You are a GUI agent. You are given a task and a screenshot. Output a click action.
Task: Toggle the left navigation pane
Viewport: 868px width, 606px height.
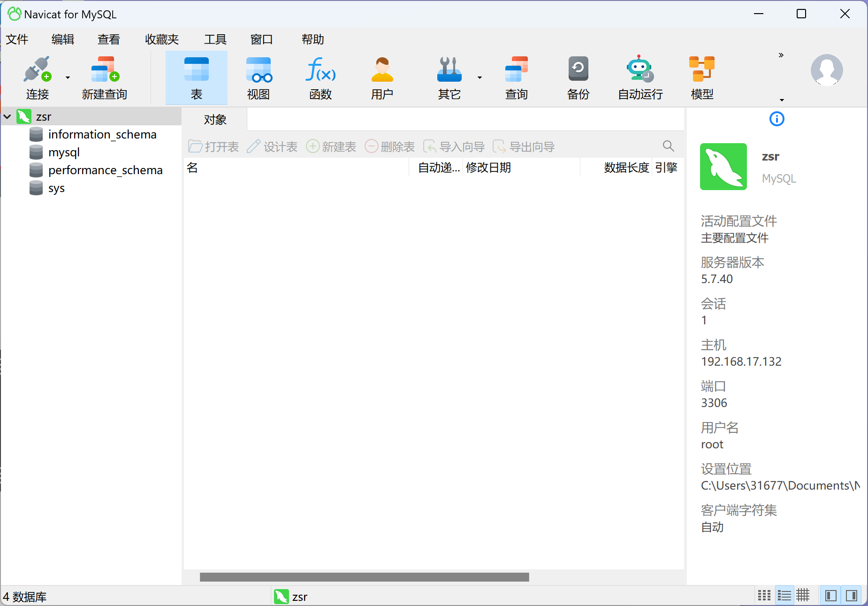831,596
